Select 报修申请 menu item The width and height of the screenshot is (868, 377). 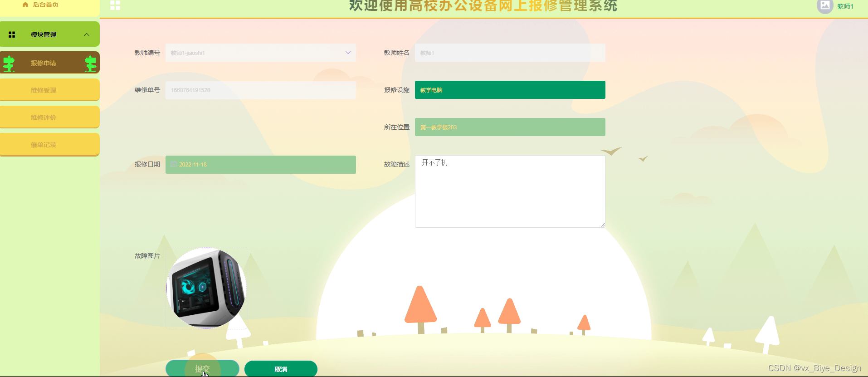tap(50, 63)
